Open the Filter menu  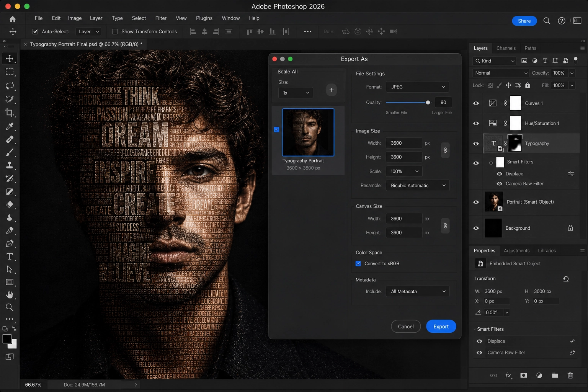pyautogui.click(x=161, y=18)
